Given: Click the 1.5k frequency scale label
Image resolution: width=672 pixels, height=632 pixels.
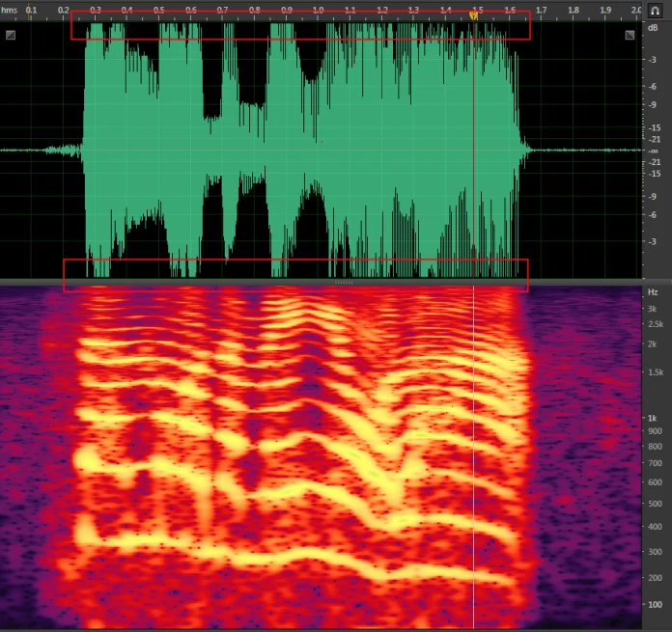Looking at the screenshot, I should click(656, 372).
